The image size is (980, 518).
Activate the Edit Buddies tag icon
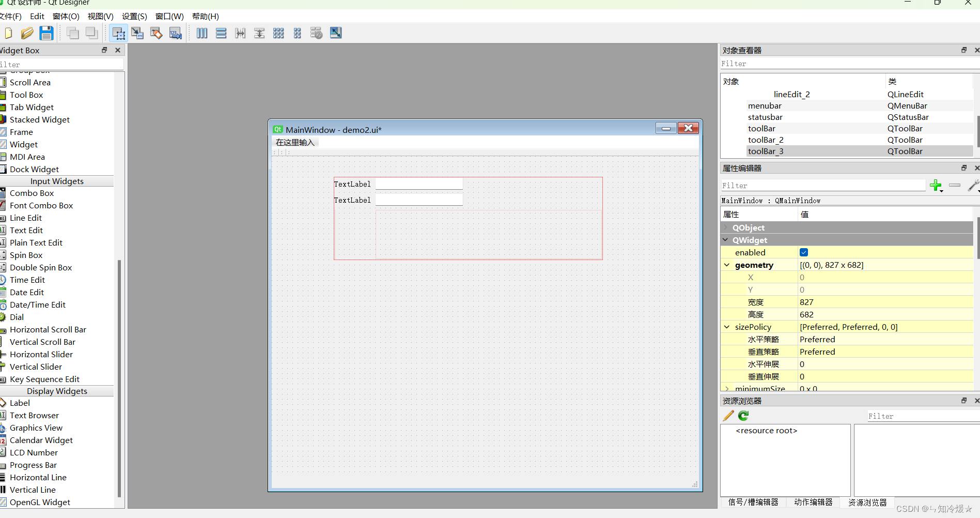(x=157, y=33)
